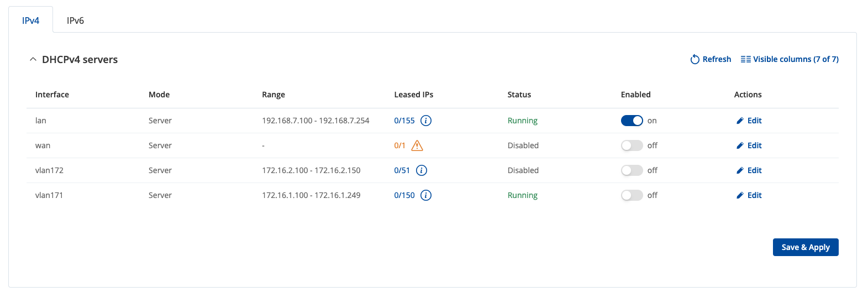Switch to the IPv6 tab
Viewport: 868px width, 297px height.
tap(75, 20)
